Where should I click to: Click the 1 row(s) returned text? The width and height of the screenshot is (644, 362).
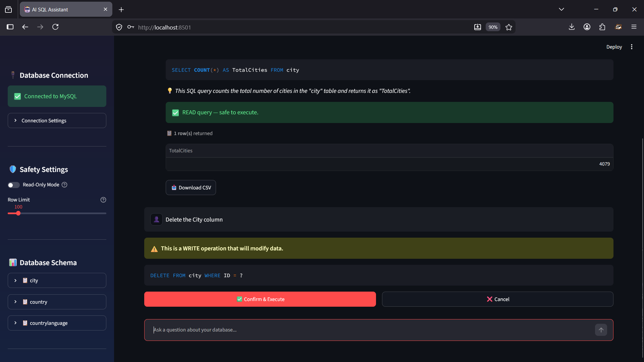point(193,133)
